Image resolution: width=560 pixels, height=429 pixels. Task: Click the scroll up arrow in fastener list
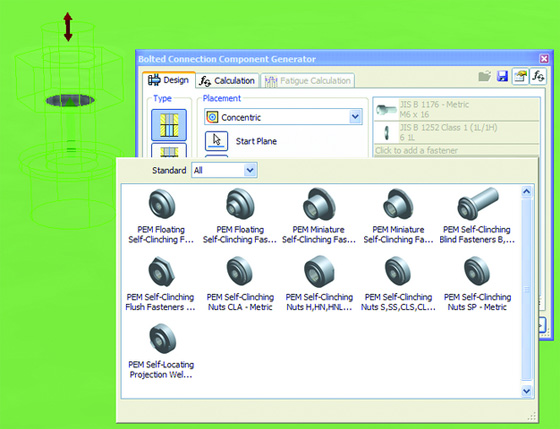pyautogui.click(x=526, y=192)
